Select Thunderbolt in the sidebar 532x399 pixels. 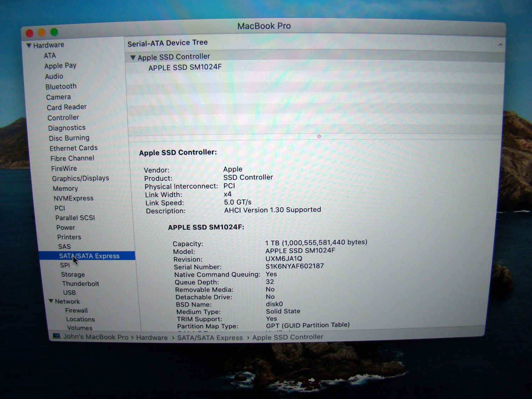81,284
